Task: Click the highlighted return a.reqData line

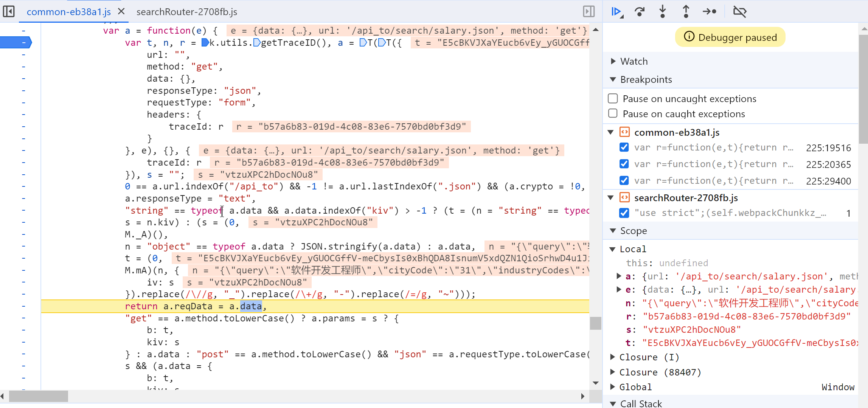Action: pos(315,306)
